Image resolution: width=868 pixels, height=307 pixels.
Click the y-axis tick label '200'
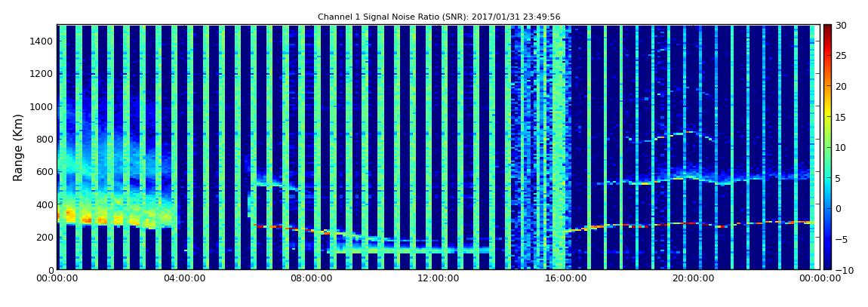pos(45,237)
